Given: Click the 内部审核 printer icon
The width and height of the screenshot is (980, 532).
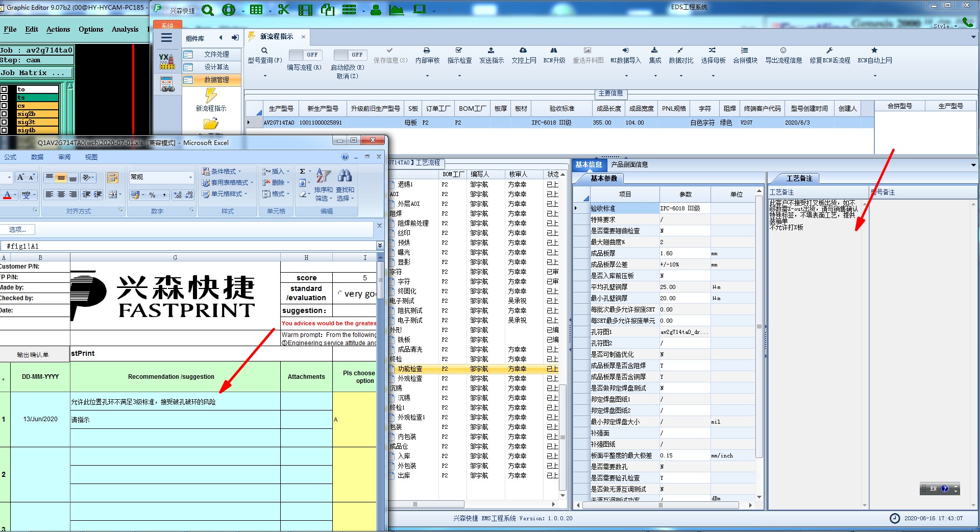Looking at the screenshot, I should pyautogui.click(x=427, y=51).
